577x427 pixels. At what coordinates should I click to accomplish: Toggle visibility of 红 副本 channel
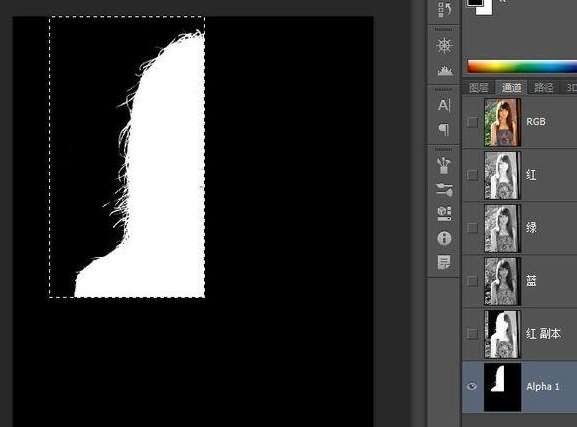click(472, 334)
